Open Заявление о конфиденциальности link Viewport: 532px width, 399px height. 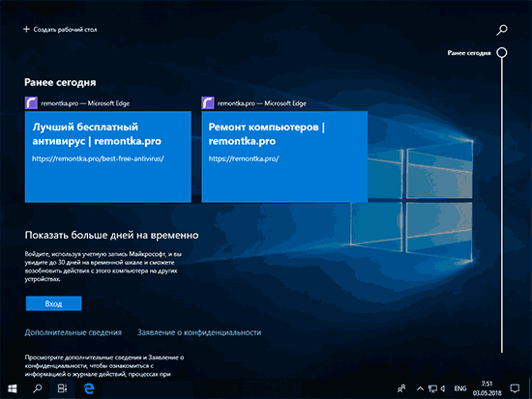point(199,332)
